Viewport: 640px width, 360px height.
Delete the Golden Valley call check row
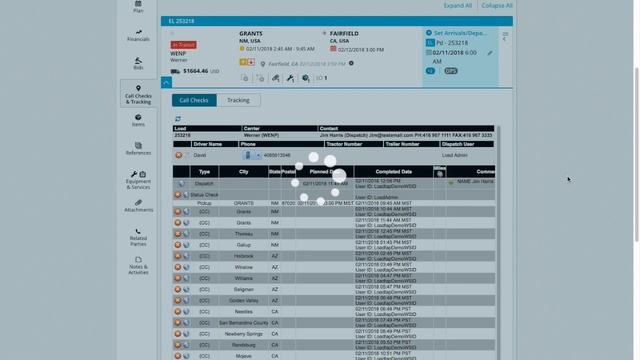(178, 300)
